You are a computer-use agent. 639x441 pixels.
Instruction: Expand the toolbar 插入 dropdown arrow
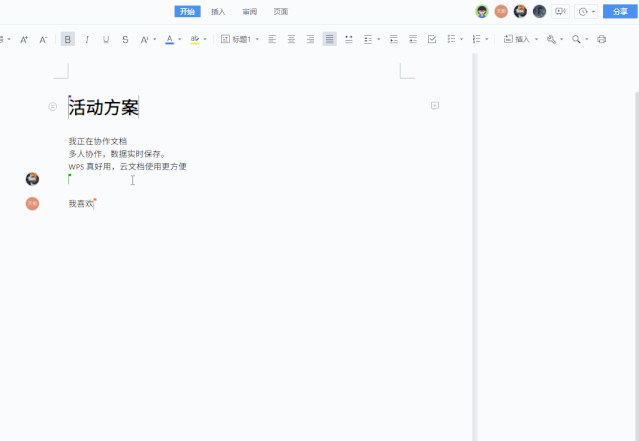pyautogui.click(x=536, y=40)
